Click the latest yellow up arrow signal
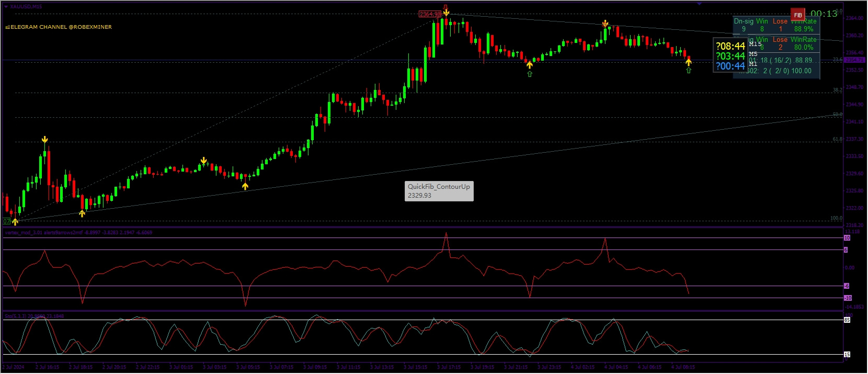 [x=689, y=62]
